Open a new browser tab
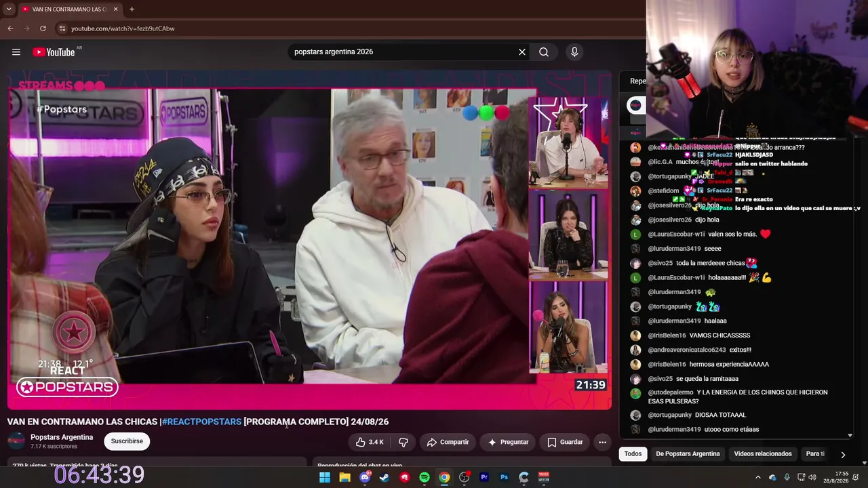Image resolution: width=868 pixels, height=488 pixels. coord(132,9)
